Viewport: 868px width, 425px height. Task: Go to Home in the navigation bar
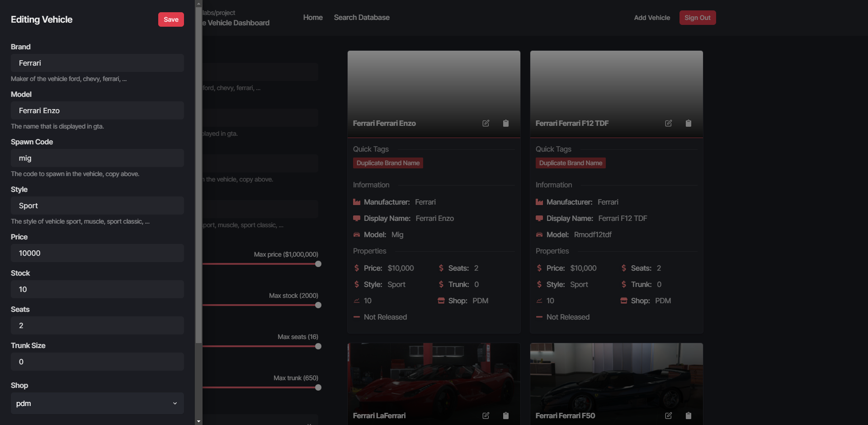point(312,17)
